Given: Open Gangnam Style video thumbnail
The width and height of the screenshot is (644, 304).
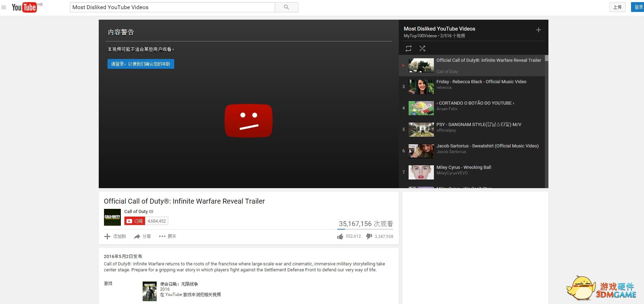Looking at the screenshot, I should click(x=421, y=130).
